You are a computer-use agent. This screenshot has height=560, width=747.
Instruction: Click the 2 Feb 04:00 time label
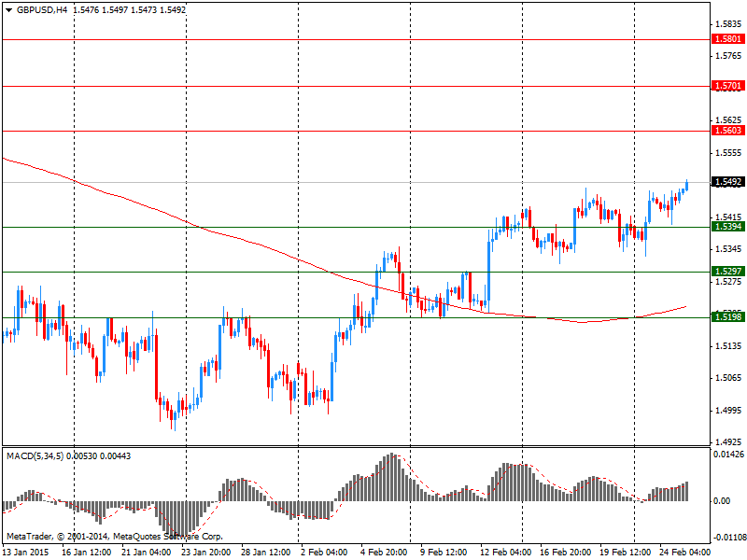324,553
